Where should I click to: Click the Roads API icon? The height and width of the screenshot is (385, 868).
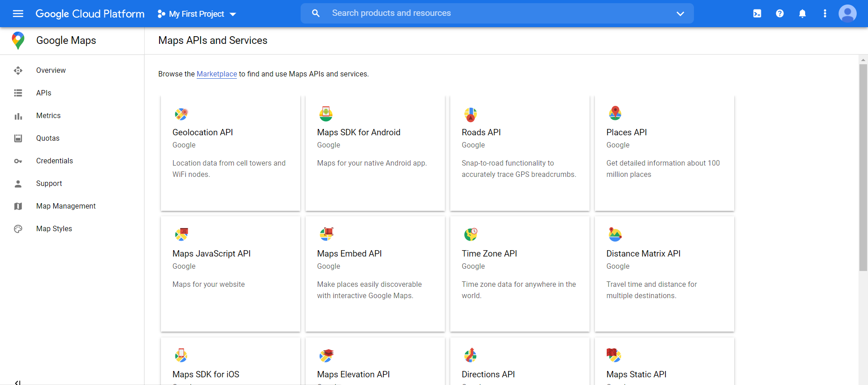point(471,114)
